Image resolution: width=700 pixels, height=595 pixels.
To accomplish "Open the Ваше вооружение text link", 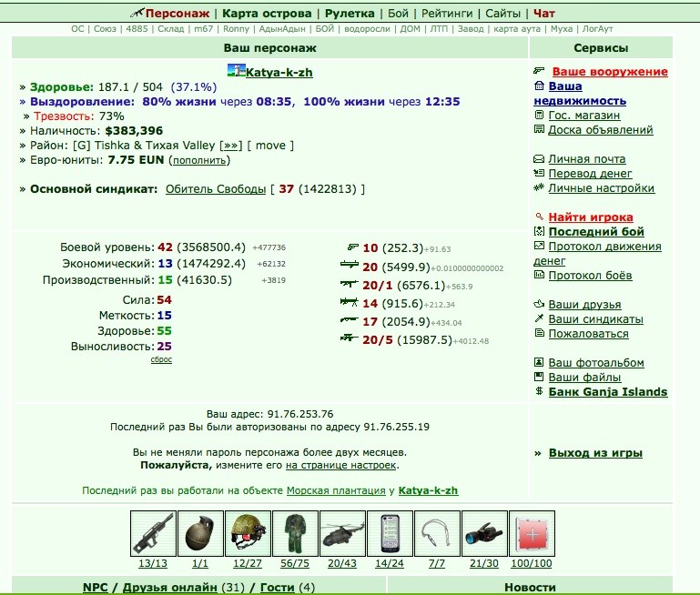I will point(610,71).
